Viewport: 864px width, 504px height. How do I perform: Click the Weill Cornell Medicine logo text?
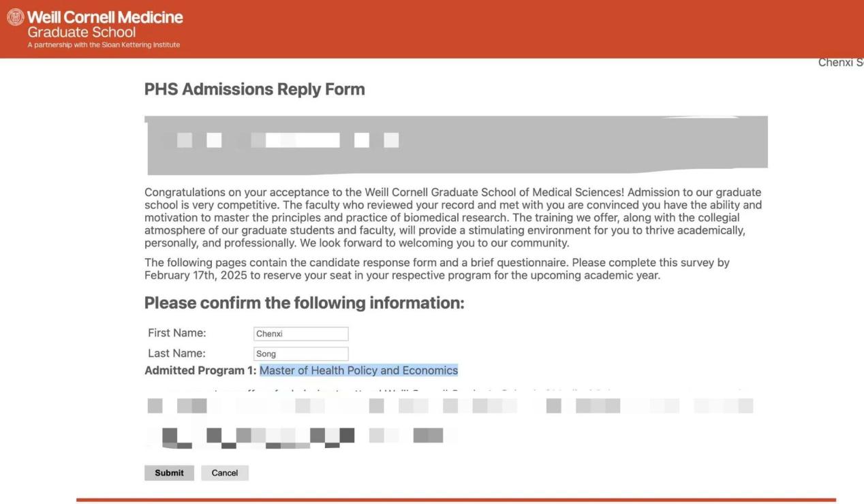pos(105,18)
